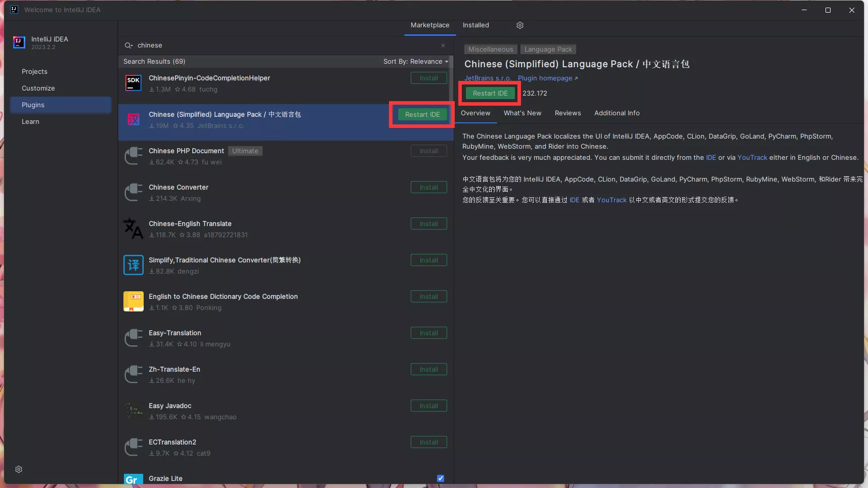The width and height of the screenshot is (868, 488).
Task: Switch to the Installed tab
Action: (475, 25)
